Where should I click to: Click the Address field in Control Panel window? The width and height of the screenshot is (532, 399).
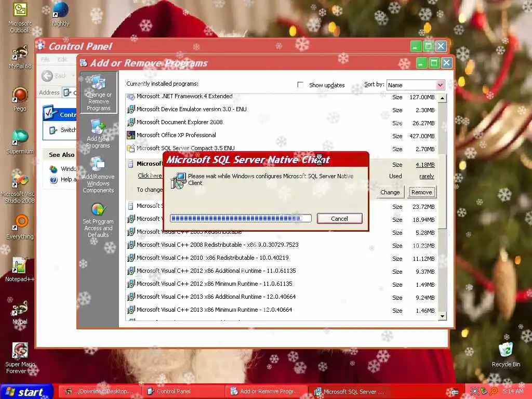coord(69,92)
